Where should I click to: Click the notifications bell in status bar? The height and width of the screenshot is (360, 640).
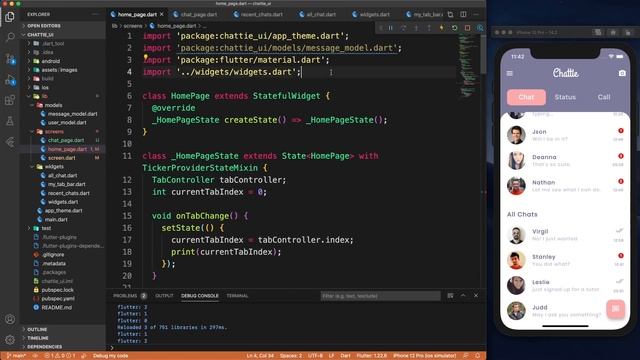478,356
